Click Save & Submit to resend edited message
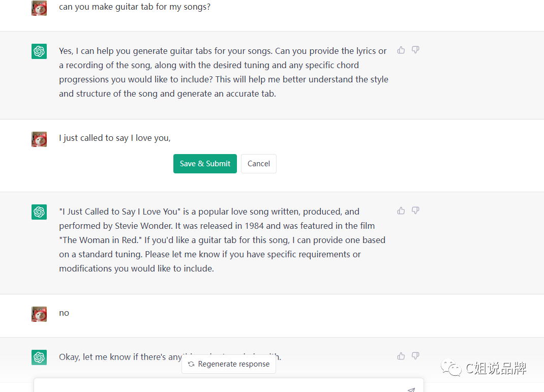The height and width of the screenshot is (392, 544). click(x=205, y=164)
